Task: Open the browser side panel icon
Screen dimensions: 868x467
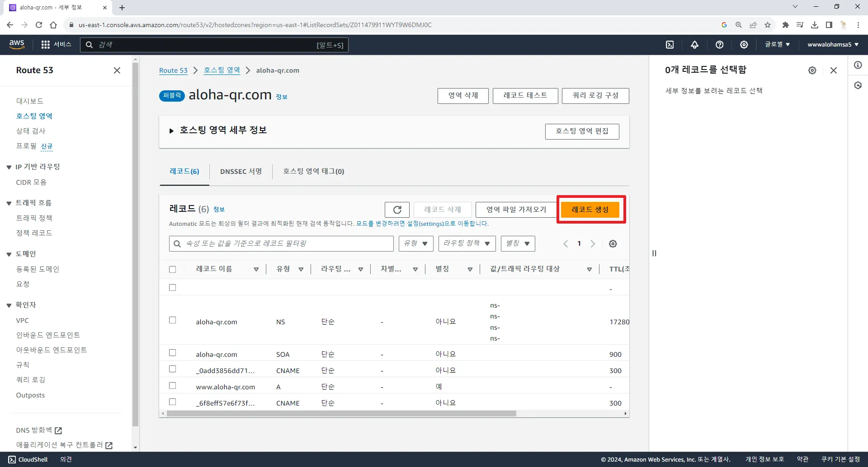Action: 829,25
